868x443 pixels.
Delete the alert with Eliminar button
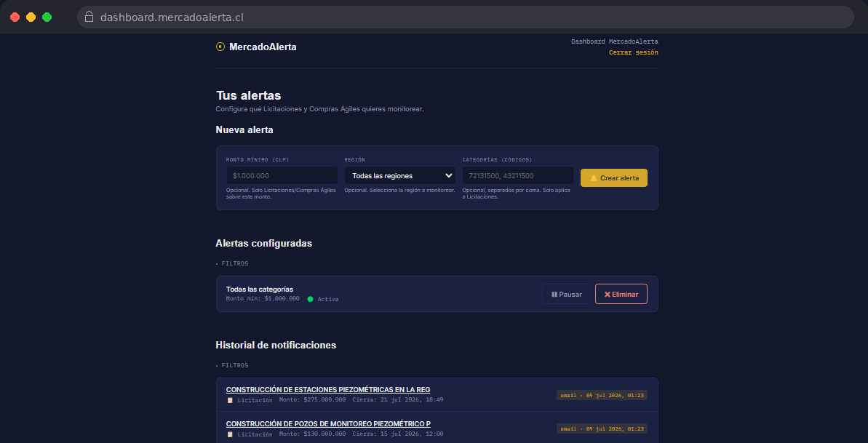point(621,294)
